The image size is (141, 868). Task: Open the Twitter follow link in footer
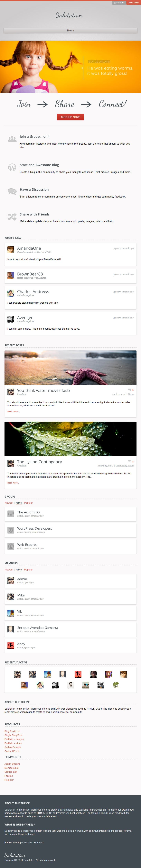(x=16, y=842)
